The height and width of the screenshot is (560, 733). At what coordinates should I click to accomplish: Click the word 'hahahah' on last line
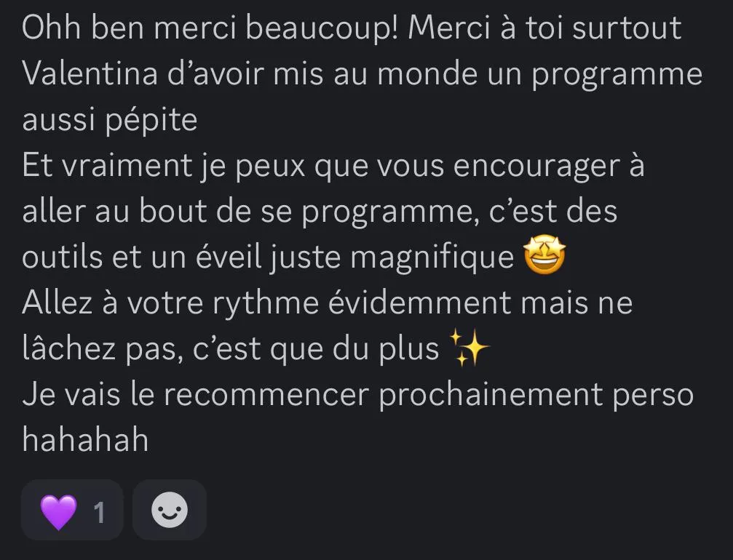(85, 439)
